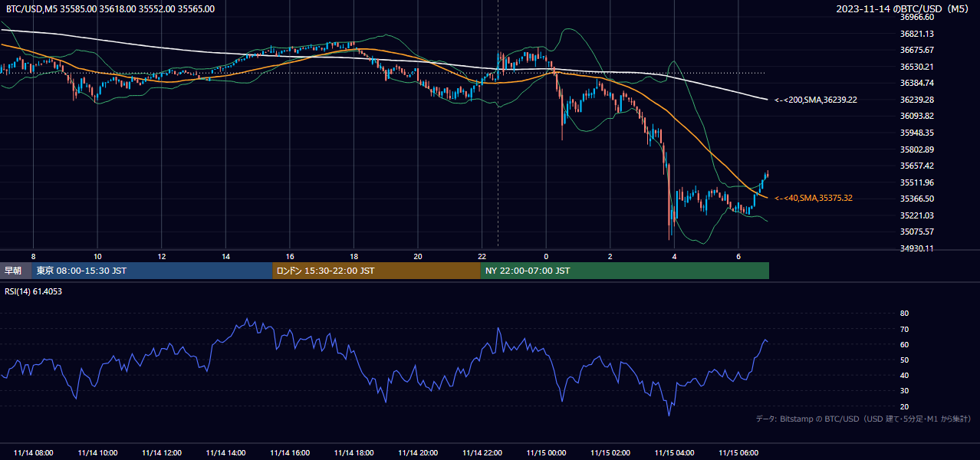Click the BTC/USD,M5 OHLC header text
Screen dimensions: 980x460
[x=110, y=8]
